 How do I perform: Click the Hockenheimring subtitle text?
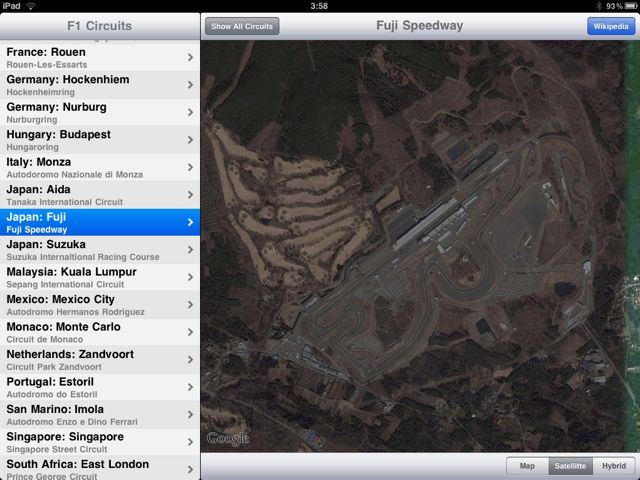pyautogui.click(x=40, y=92)
